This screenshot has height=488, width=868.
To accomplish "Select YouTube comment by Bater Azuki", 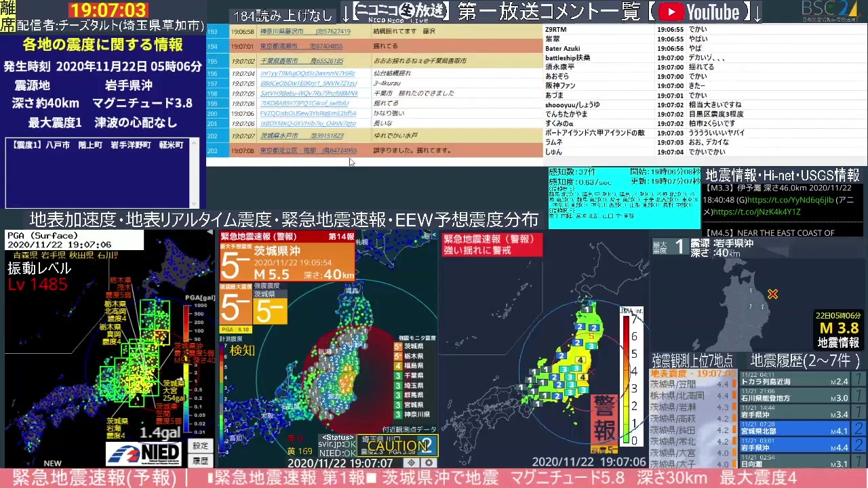I will (705, 49).
